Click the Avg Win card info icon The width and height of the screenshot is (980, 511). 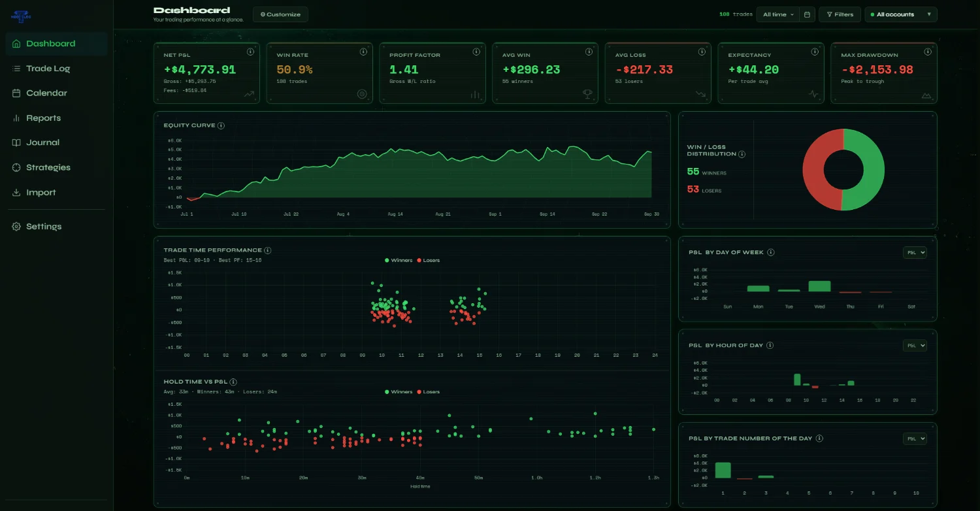point(589,52)
